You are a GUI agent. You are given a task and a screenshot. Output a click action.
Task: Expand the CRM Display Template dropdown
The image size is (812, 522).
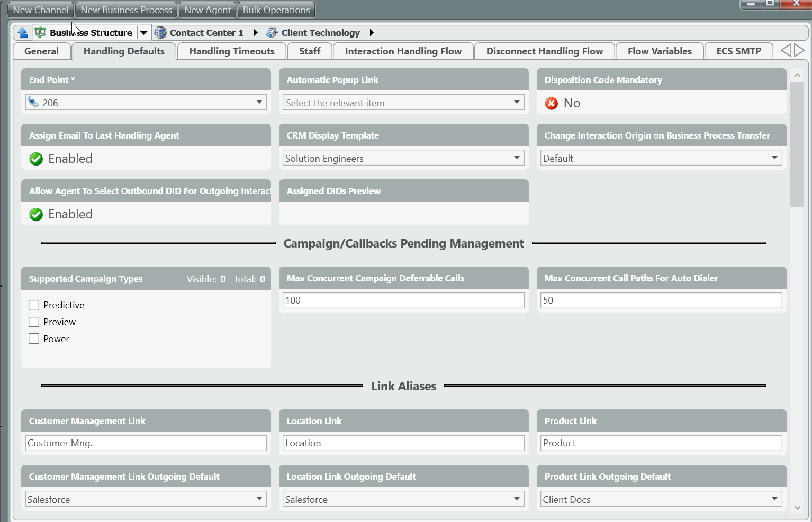[x=517, y=158]
